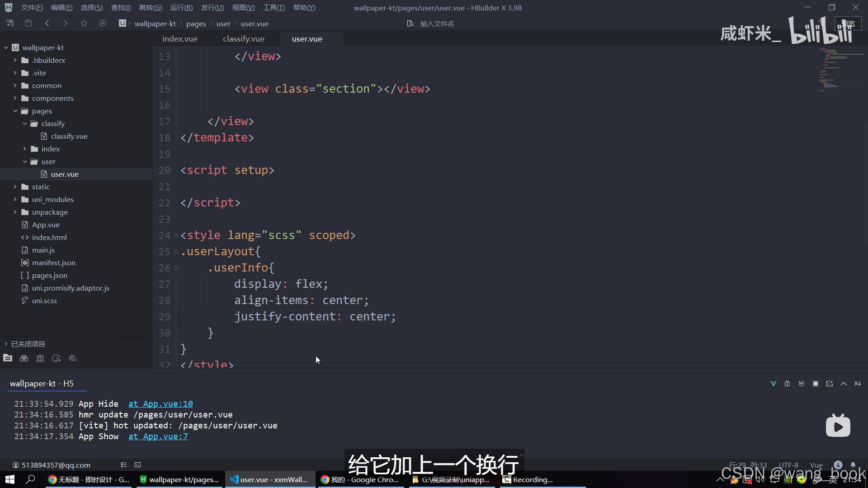868x488 pixels.
Task: Open classify.vue in the project tree
Action: pyautogui.click(x=69, y=136)
